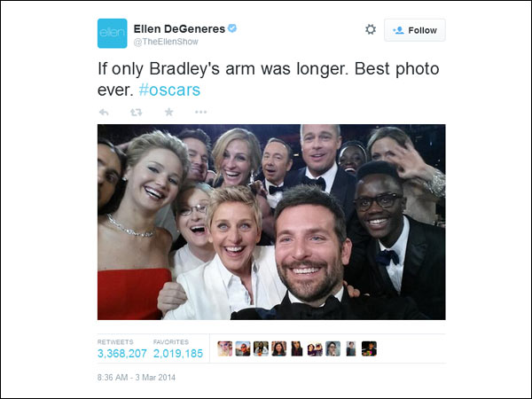Open the fifth retweeter avatar thumbnail

297,348
